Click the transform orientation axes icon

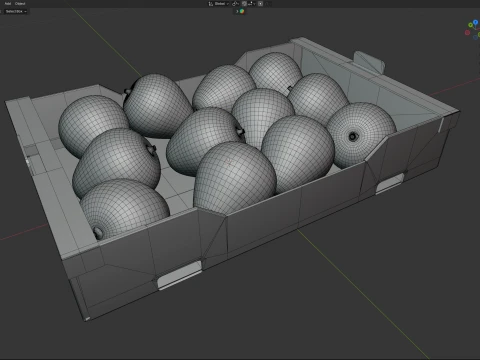(211, 4)
